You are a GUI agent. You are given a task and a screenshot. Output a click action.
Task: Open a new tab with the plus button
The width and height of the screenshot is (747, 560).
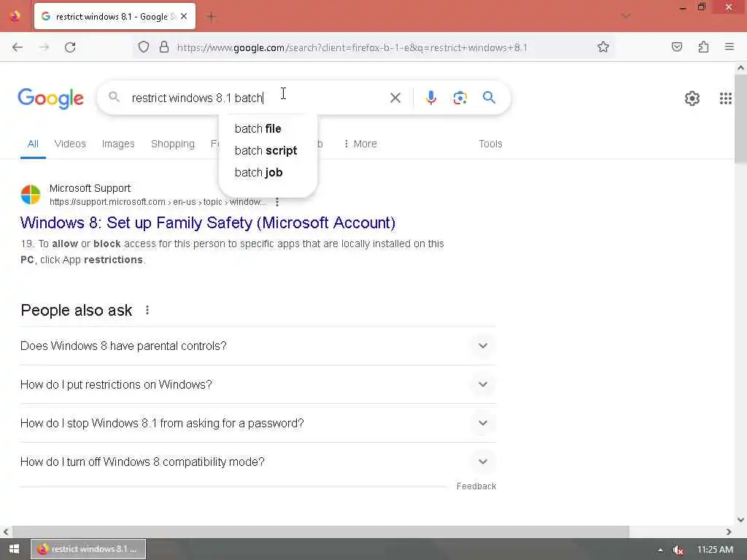tap(212, 17)
